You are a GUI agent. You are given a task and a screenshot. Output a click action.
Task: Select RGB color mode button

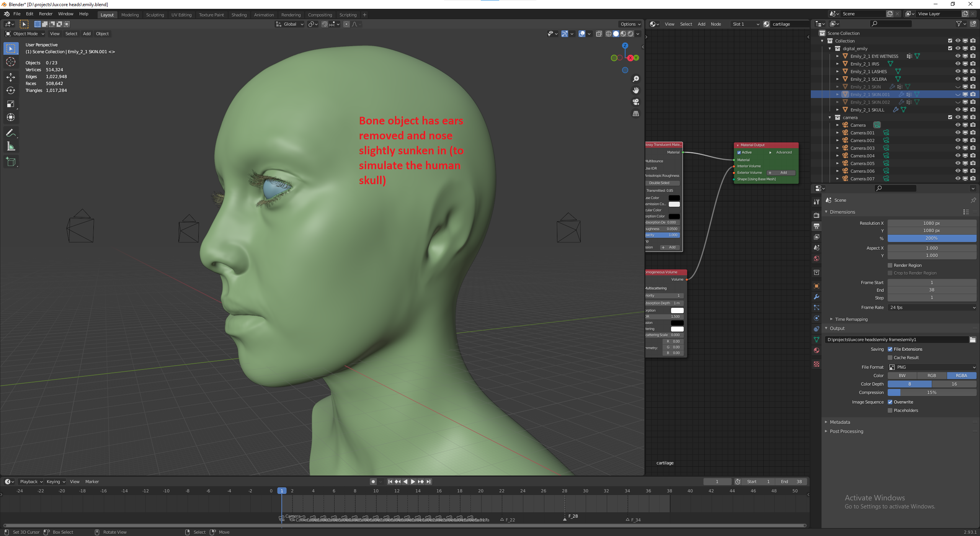pos(932,376)
